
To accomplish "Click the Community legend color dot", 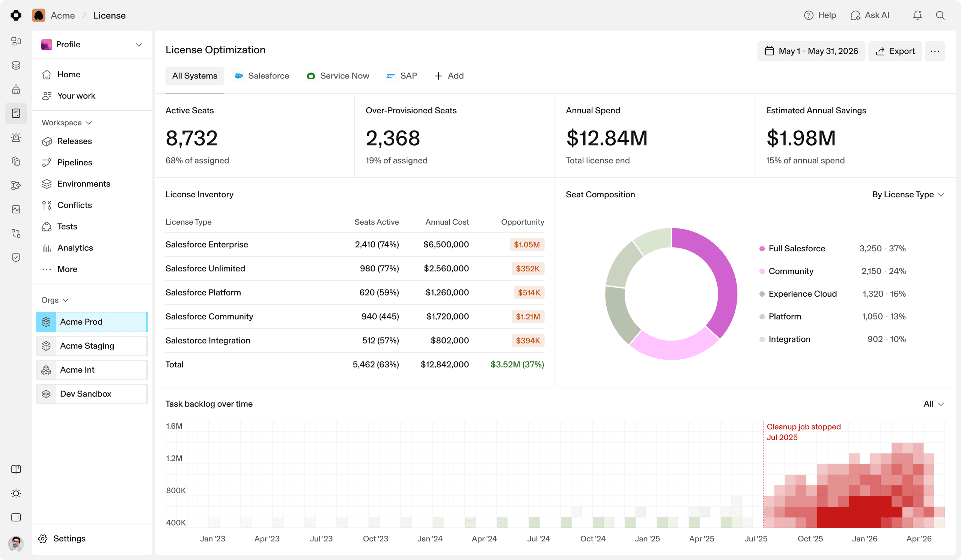I will click(762, 271).
